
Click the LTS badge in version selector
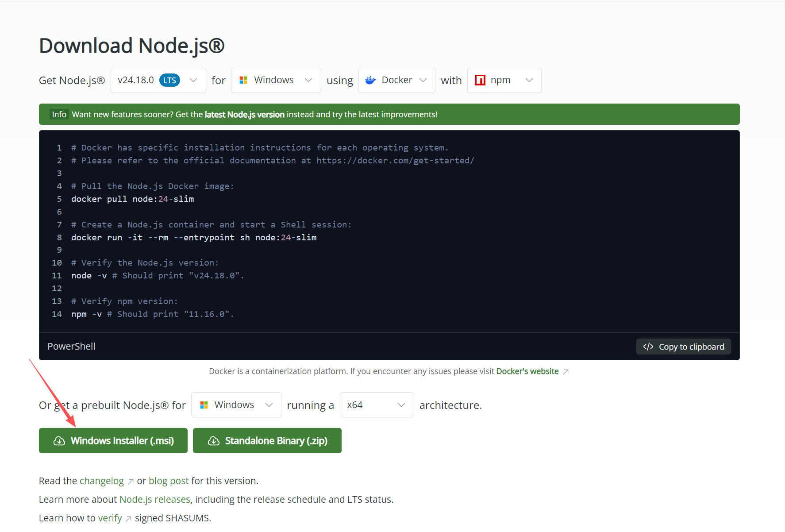[x=169, y=80]
